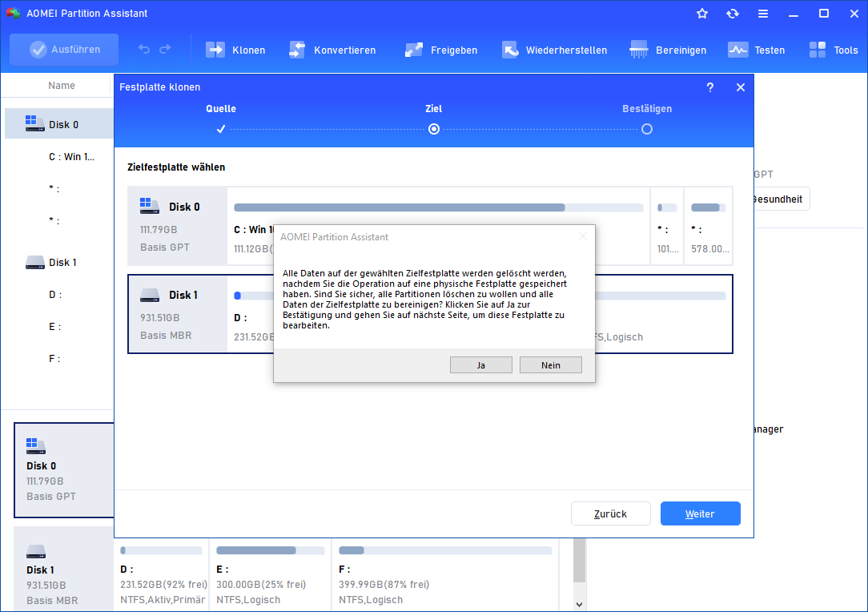Screen dimensions: 868x612
Task: Select E : partition in left tree
Action: click(x=54, y=327)
